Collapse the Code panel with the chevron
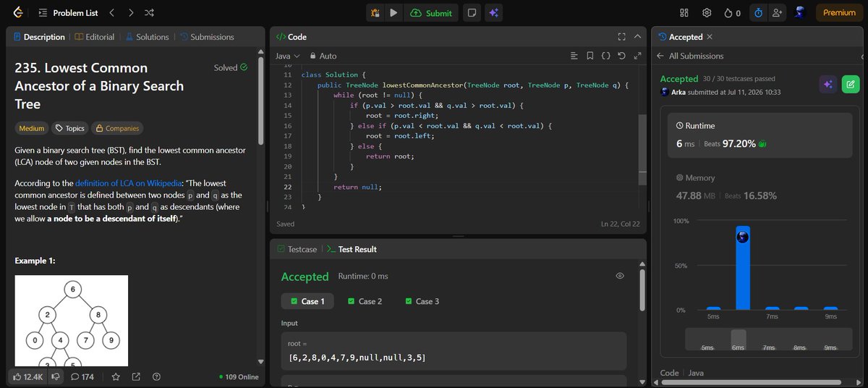 pyautogui.click(x=637, y=36)
